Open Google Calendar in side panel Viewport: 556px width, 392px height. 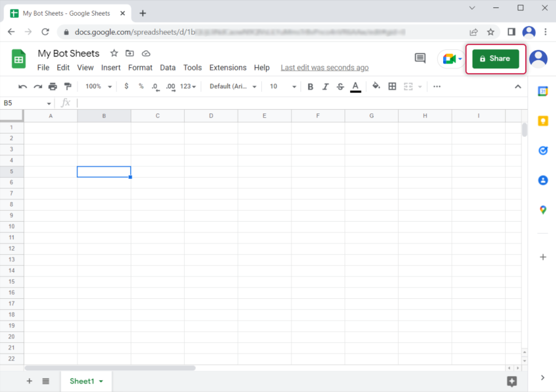tap(543, 92)
